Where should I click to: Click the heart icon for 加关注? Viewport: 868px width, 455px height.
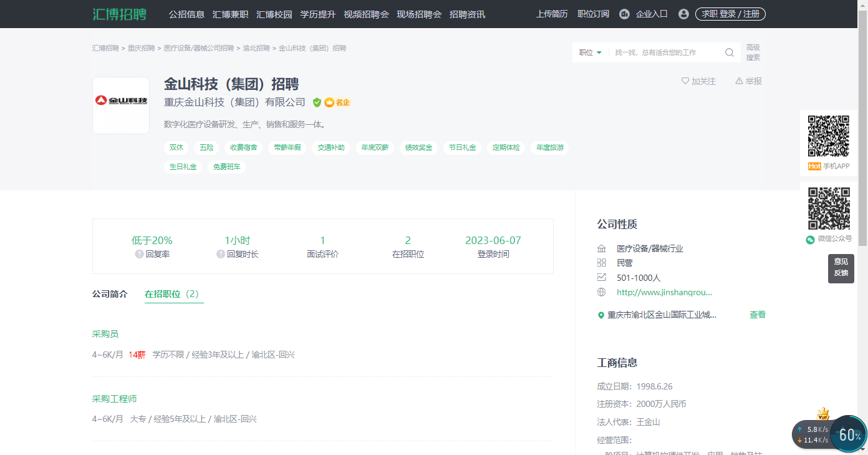[x=685, y=81]
